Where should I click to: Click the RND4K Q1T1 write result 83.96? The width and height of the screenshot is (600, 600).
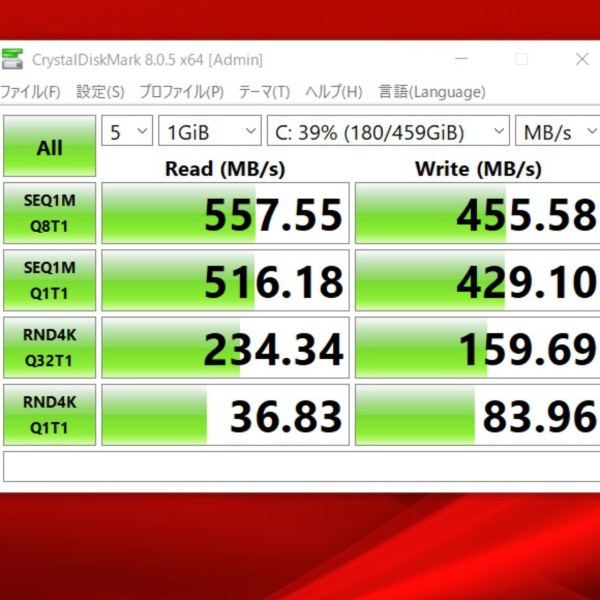[478, 415]
